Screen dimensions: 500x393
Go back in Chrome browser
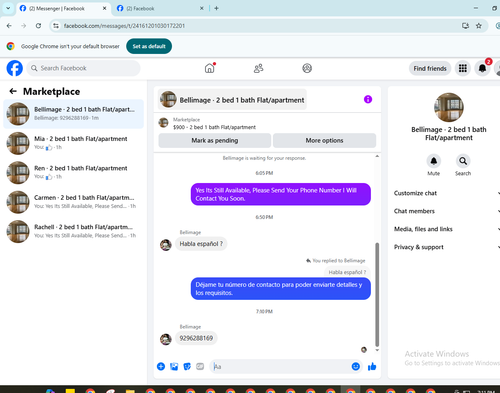click(x=9, y=26)
